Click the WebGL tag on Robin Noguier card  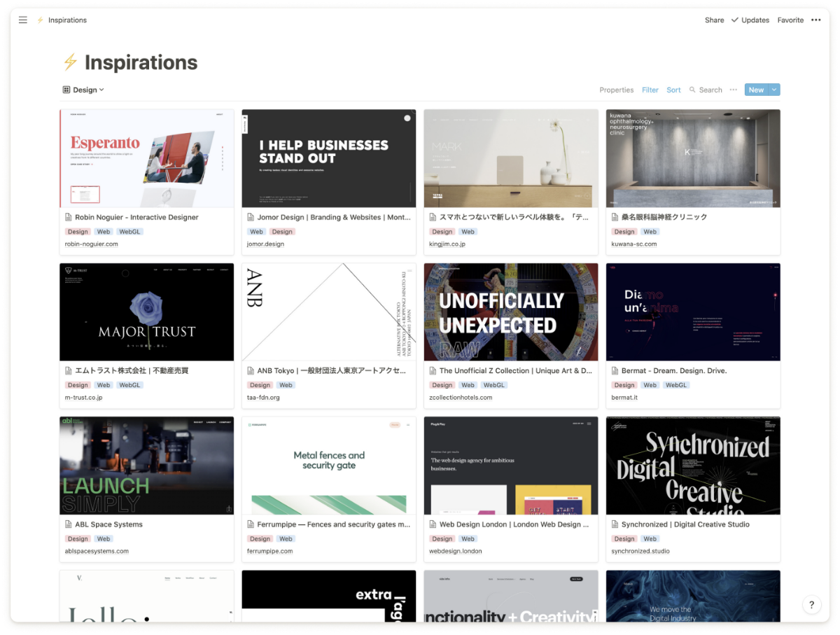tap(129, 232)
